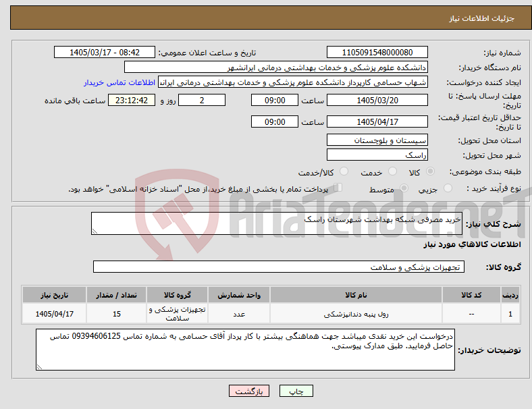Click the remaining time 23:12:42 field
Viewport: 532px width, 409px height.
132,100
